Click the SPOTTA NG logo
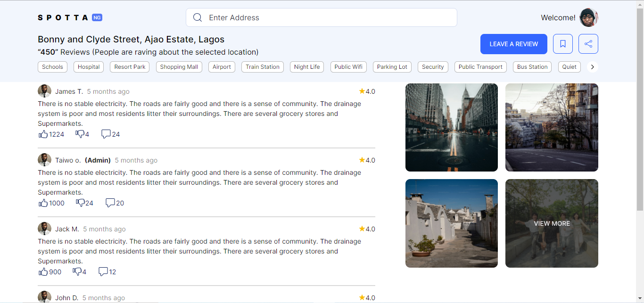This screenshot has height=303, width=644. point(70,17)
